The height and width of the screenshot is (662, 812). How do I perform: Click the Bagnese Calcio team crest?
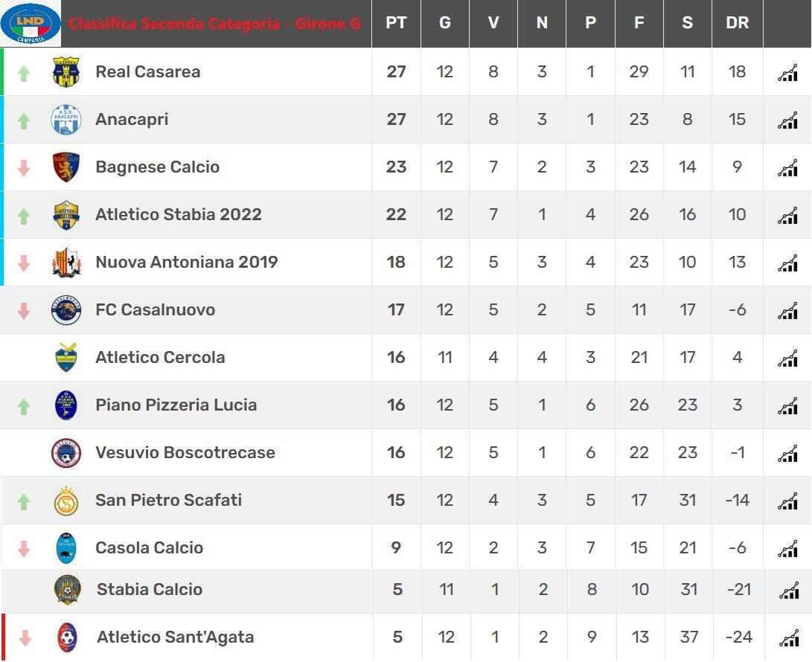(x=66, y=167)
